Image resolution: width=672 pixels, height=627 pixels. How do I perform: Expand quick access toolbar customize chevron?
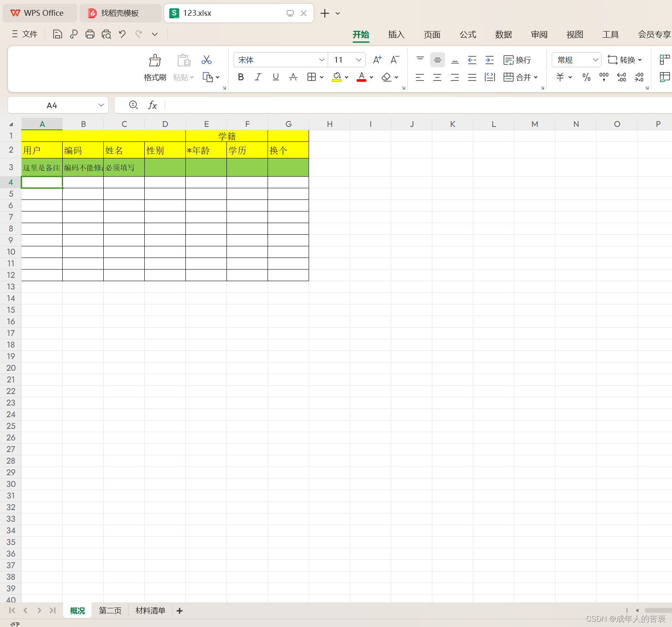[155, 34]
